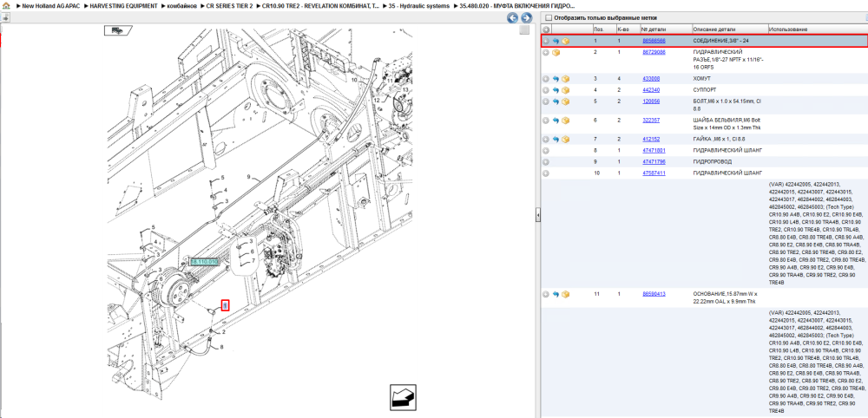This screenshot has height=418, width=868.
Task: Select the 'ГАЙКА ,M6 x 1, Cl 8.8' description
Action: (x=718, y=140)
